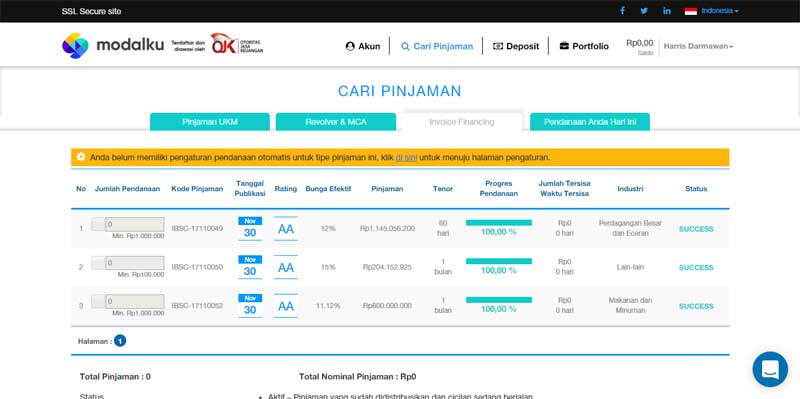The width and height of the screenshot is (800, 399).
Task: Click loan amount Rp800.000.000
Action: point(387,306)
